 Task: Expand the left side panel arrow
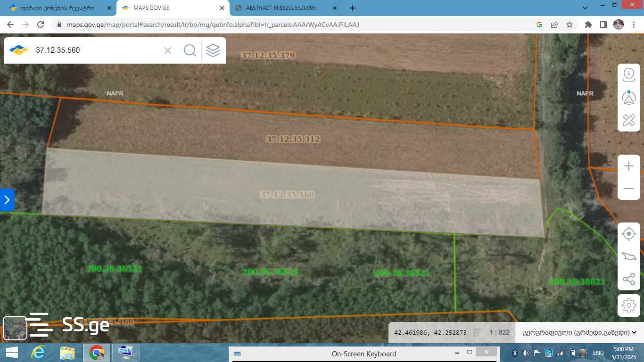pos(7,200)
